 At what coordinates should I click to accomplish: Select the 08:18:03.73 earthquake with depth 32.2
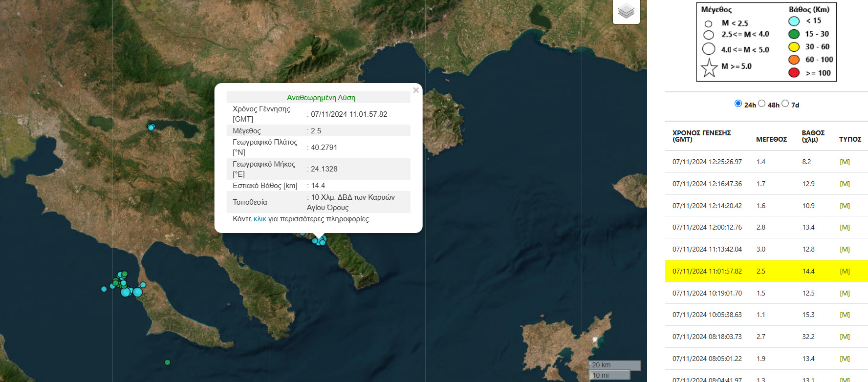[766, 337]
